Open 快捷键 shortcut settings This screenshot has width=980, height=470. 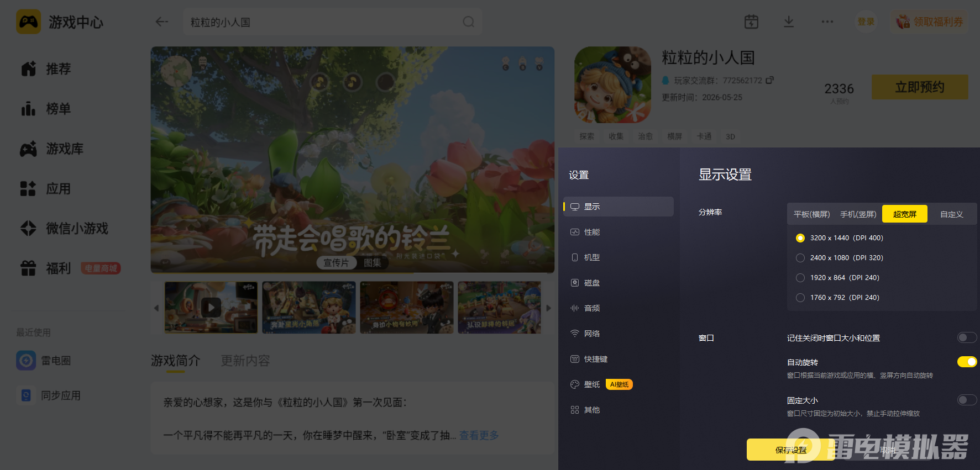[x=618, y=359]
